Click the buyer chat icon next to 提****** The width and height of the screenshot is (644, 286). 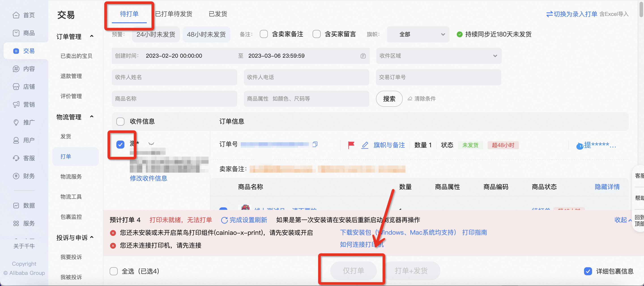580,146
